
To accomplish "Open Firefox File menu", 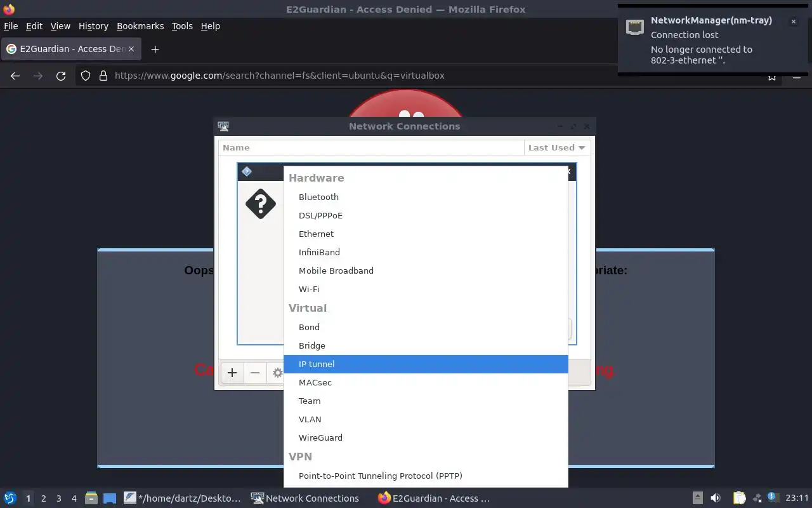I will pyautogui.click(x=11, y=26).
